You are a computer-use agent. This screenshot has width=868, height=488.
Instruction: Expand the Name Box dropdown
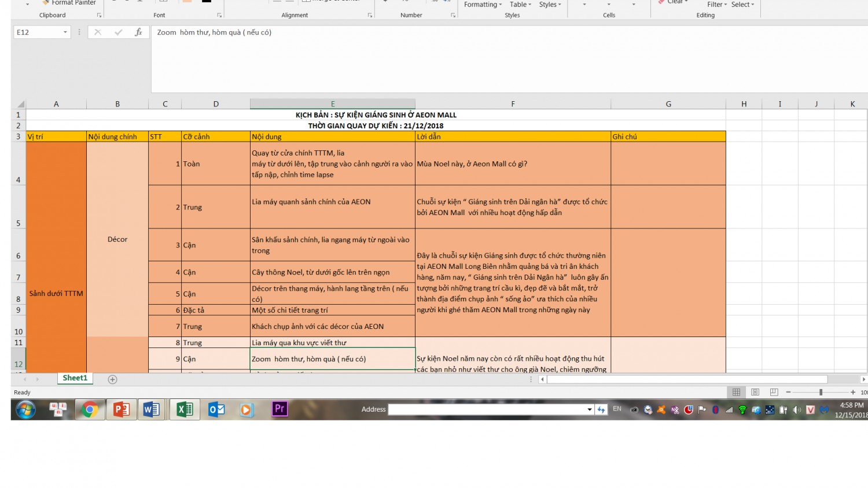65,32
